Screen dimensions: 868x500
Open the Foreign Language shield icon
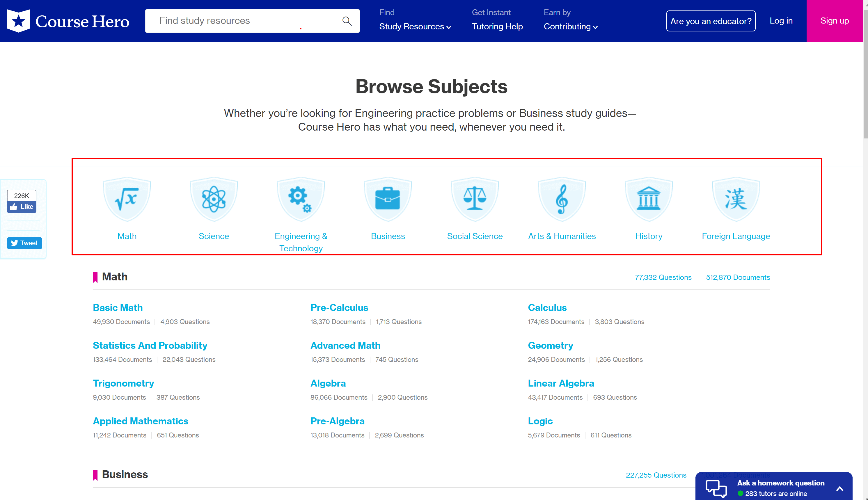[x=736, y=199]
